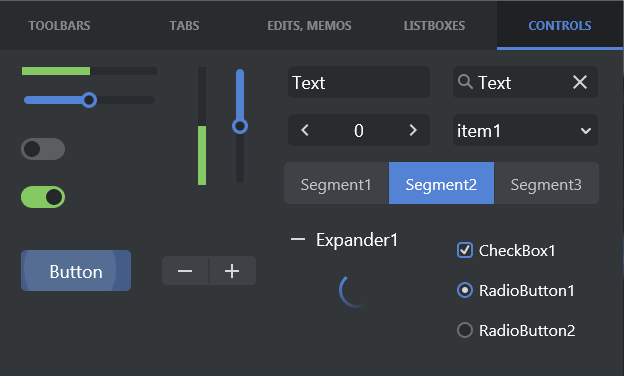Click the spinning activity indicator
The height and width of the screenshot is (376, 624).
click(354, 291)
